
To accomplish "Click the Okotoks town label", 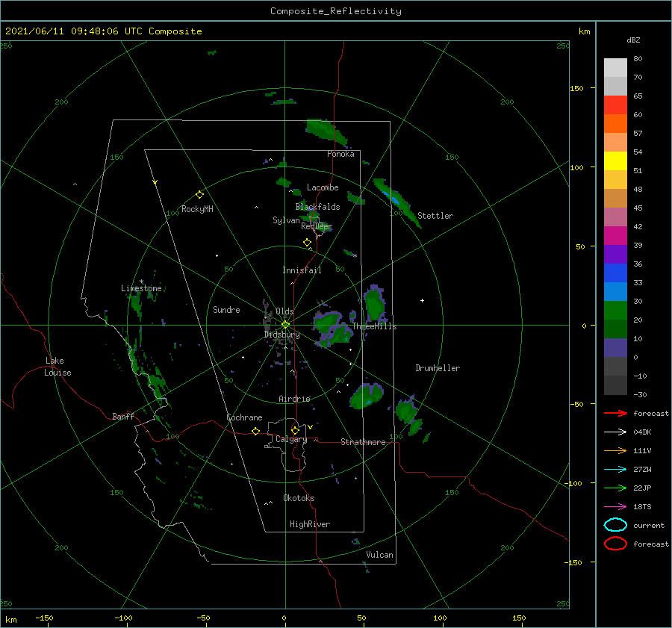I will point(299,498).
